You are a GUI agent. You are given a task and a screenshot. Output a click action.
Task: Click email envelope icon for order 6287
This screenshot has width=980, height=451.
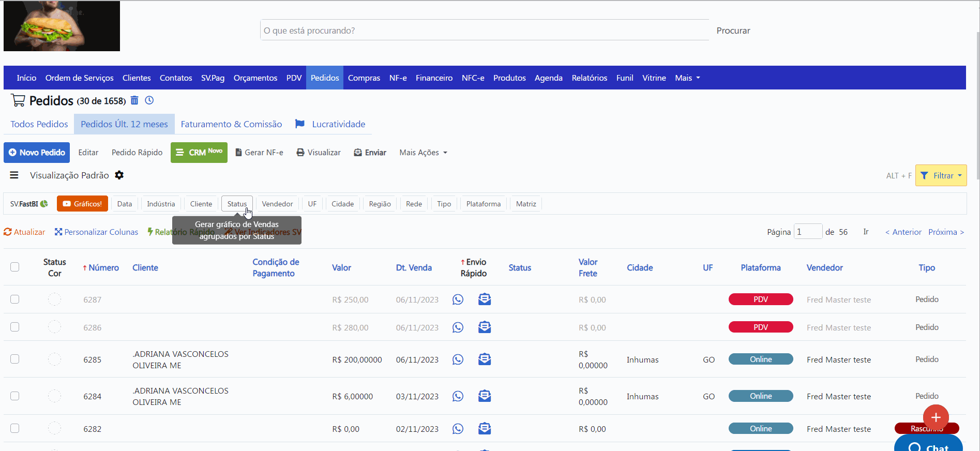[485, 299]
